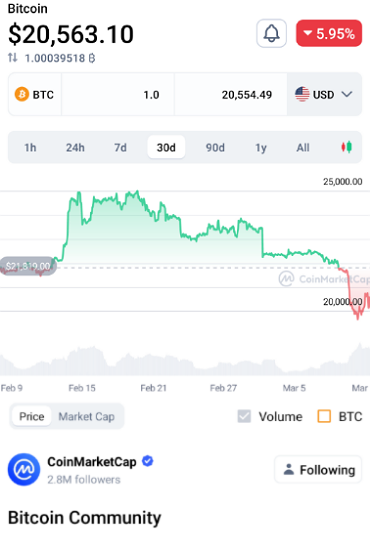Open the USD currency dropdown
Screen dimensions: 370x550
click(324, 94)
